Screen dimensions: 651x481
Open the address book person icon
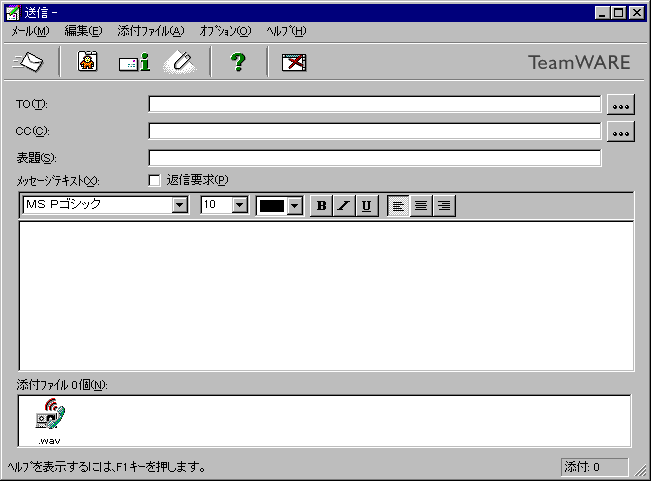tap(88, 62)
